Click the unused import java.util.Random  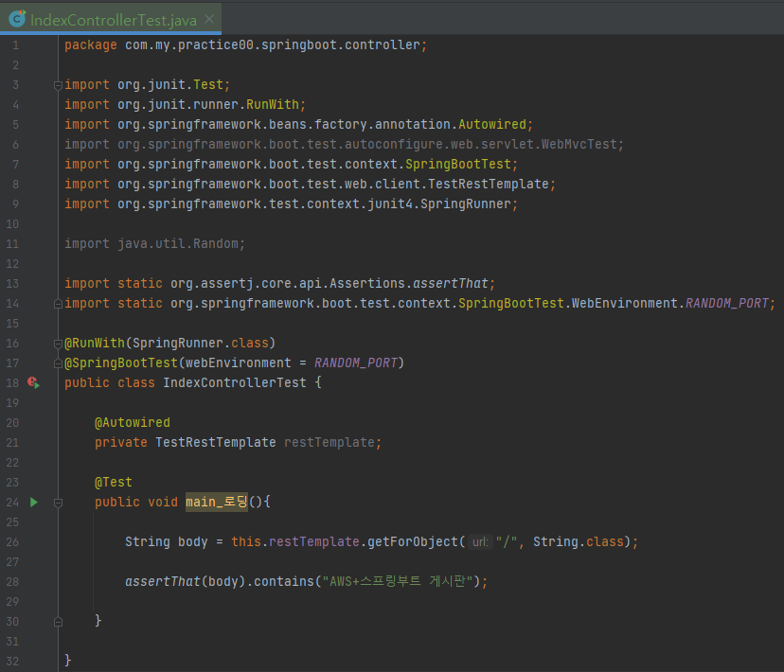click(154, 244)
